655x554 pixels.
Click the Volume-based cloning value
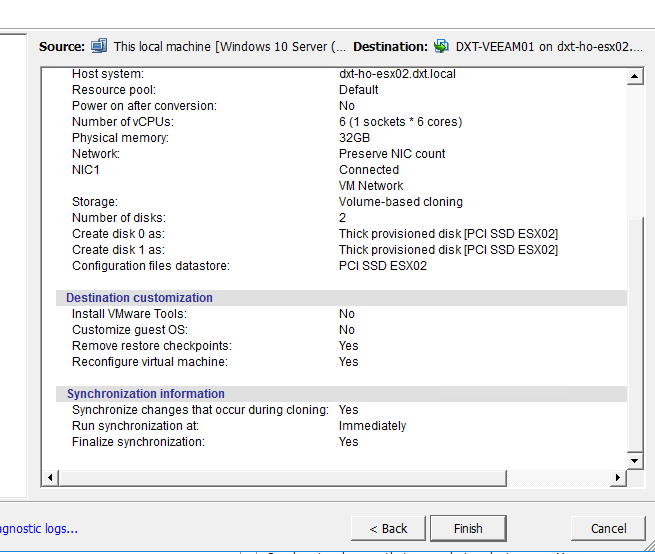(x=401, y=202)
